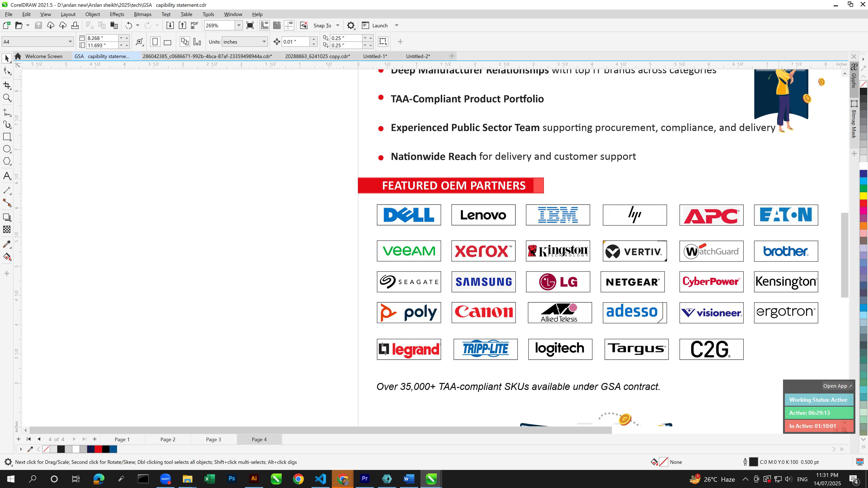Select the Color Eyedropper tool

tap(7, 244)
